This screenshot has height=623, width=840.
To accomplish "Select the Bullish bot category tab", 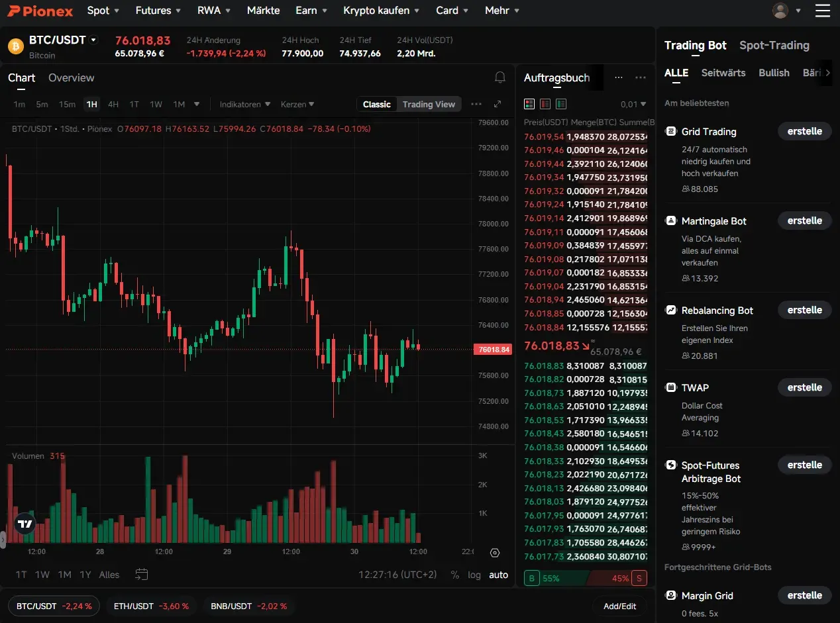I will click(x=774, y=73).
